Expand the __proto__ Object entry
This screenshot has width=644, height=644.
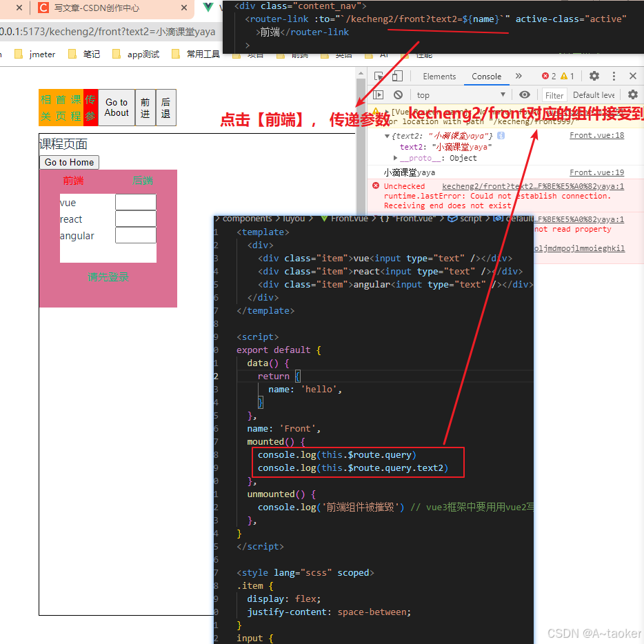395,158
